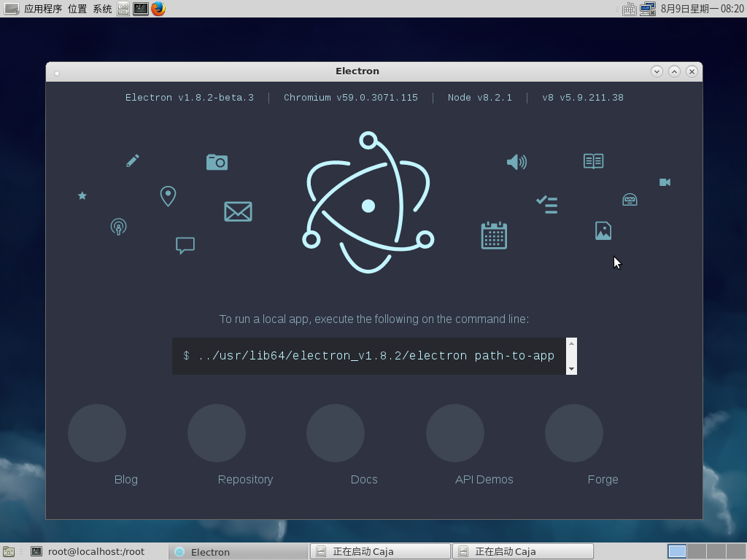Image resolution: width=747 pixels, height=560 pixels.
Task: Open the Electron window menu dot
Action: (57, 74)
